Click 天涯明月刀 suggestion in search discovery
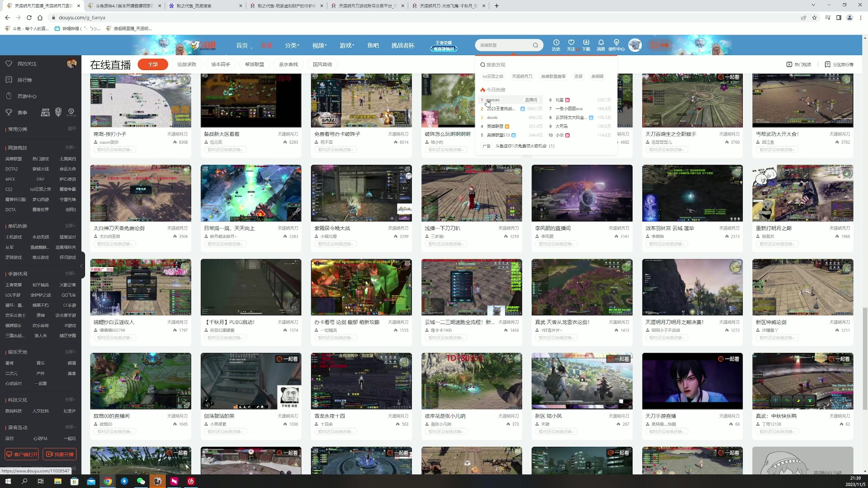 (x=522, y=76)
